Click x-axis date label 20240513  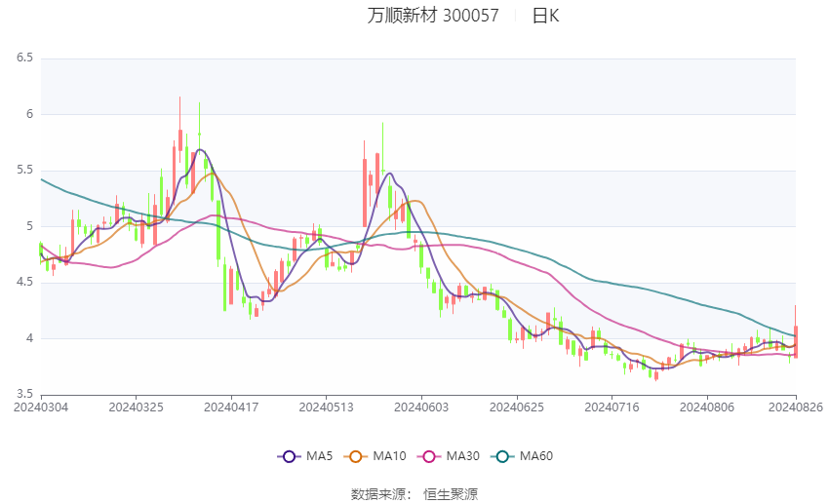click(x=326, y=407)
